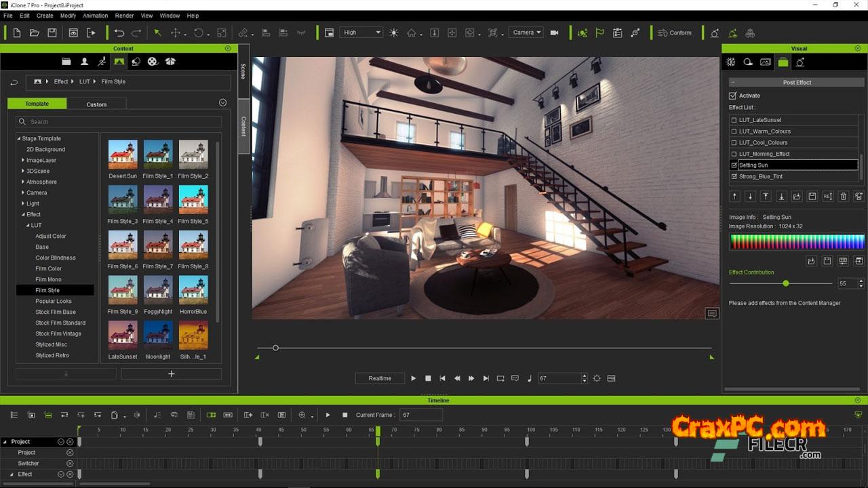Toggle the Activate checkbox in Post Effect
Screen dimensions: 868x488
click(x=732, y=96)
